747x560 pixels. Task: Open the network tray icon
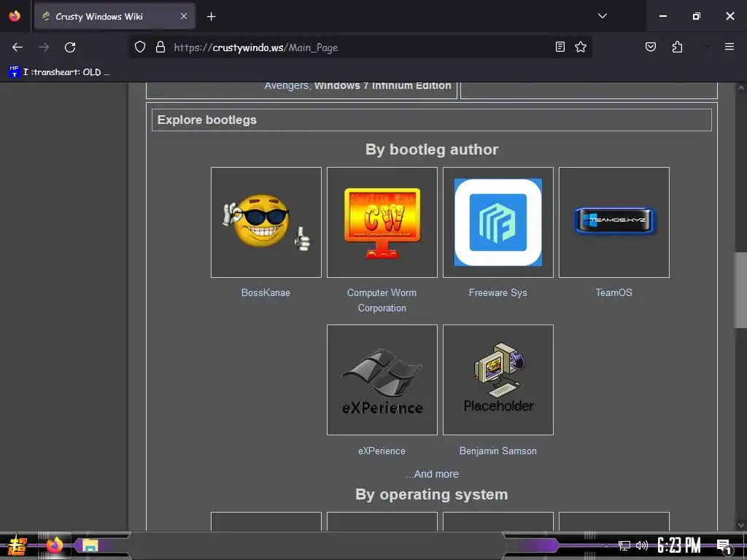tap(624, 545)
